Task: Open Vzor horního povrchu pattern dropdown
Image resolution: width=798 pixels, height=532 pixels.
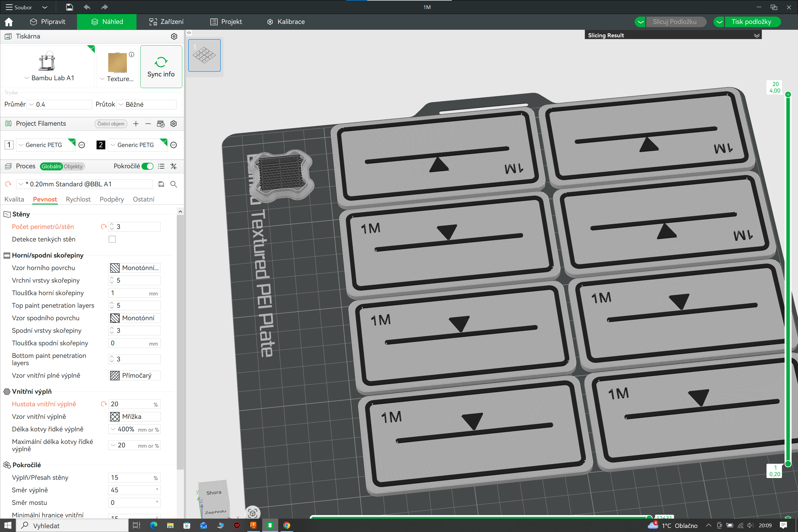Action: tap(134, 268)
